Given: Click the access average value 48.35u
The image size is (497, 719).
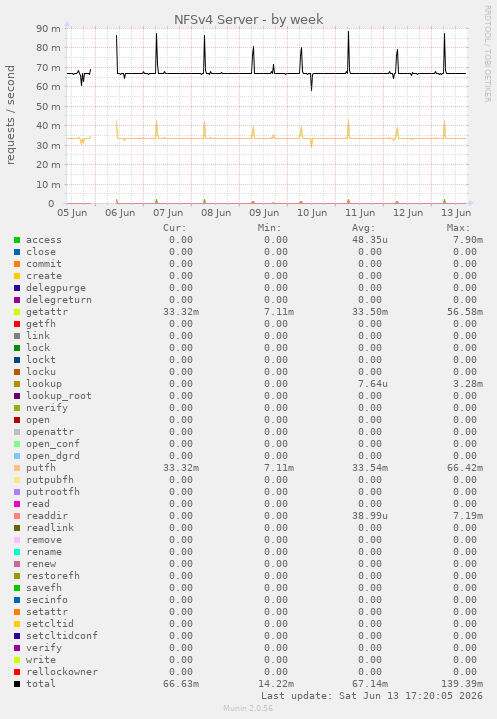Looking at the screenshot, I should pos(370,240).
